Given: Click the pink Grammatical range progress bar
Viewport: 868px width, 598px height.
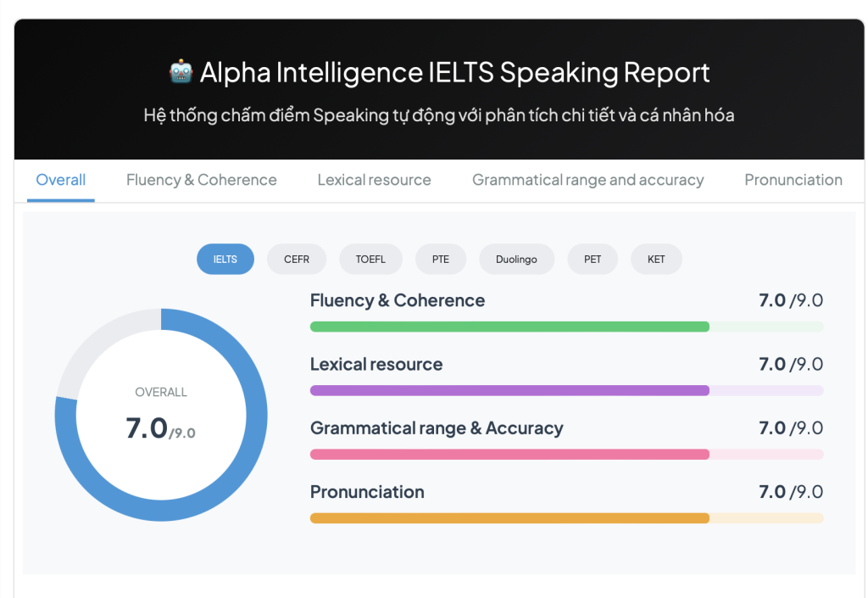Looking at the screenshot, I should click(x=509, y=454).
